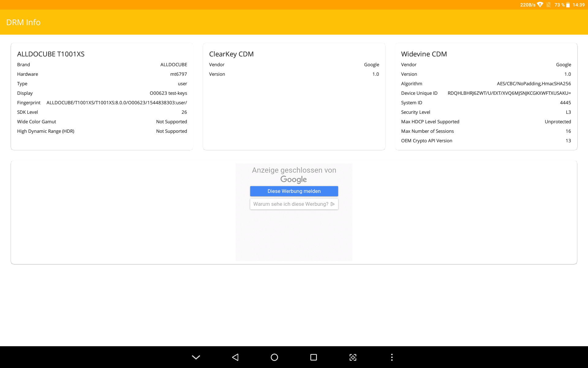Tap the screenshot capture icon in navigation bar

point(353,357)
